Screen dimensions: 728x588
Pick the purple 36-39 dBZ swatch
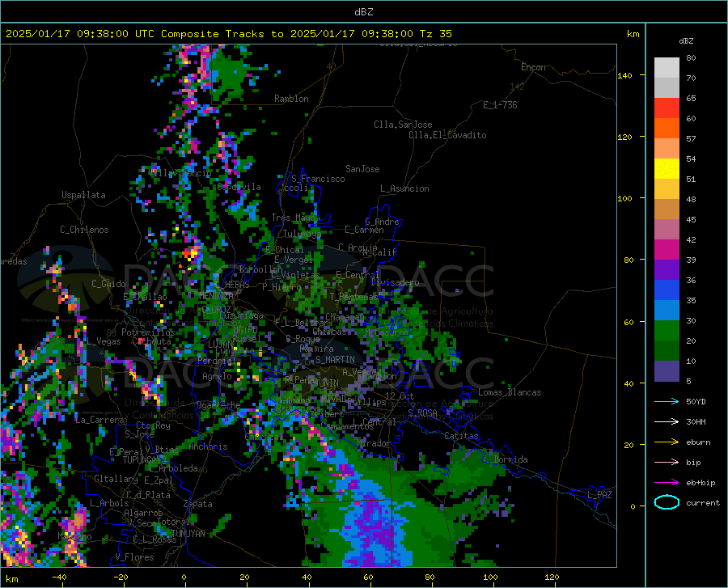[667, 270]
